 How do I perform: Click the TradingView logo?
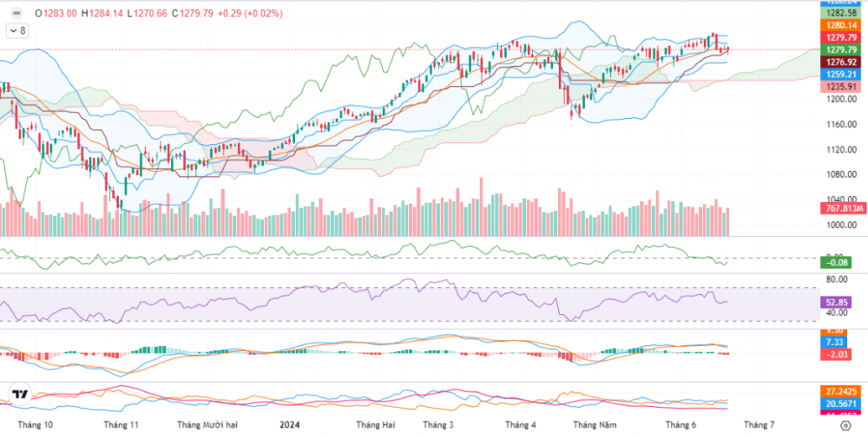click(21, 395)
